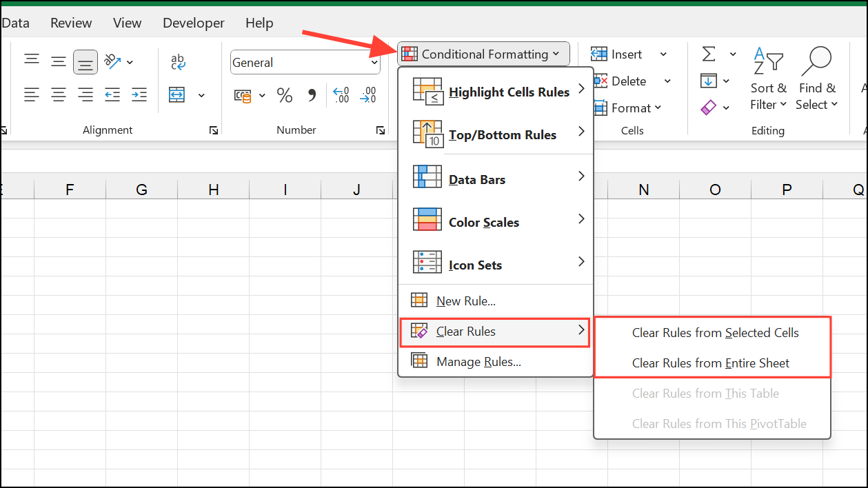868x488 pixels.
Task: Open the Number Format dropdown showing General
Action: point(305,62)
